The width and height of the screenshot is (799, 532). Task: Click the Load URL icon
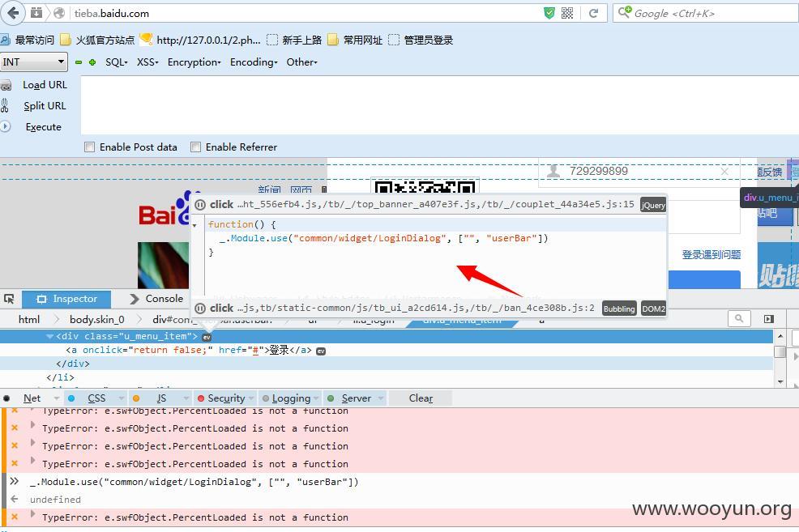coord(6,86)
